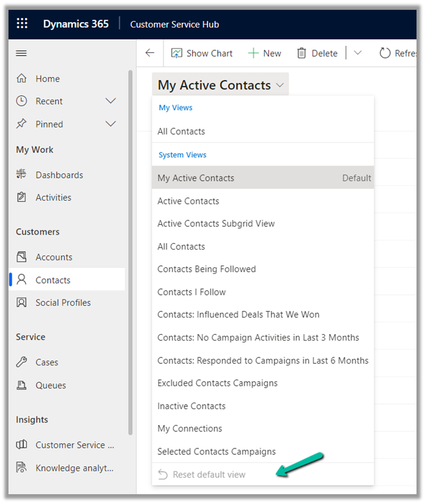Open Cases under Service
This screenshot has width=425, height=504.
click(46, 362)
